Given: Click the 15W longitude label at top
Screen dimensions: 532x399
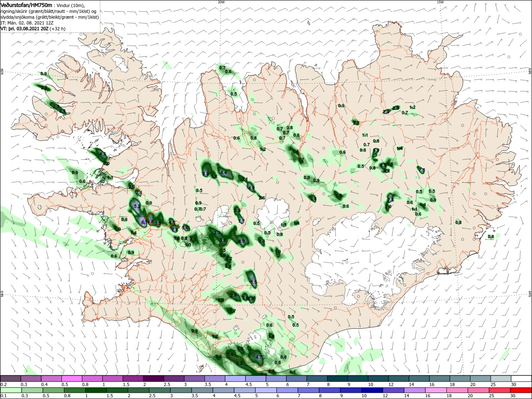Looking at the screenshot, I should click(440, 2).
